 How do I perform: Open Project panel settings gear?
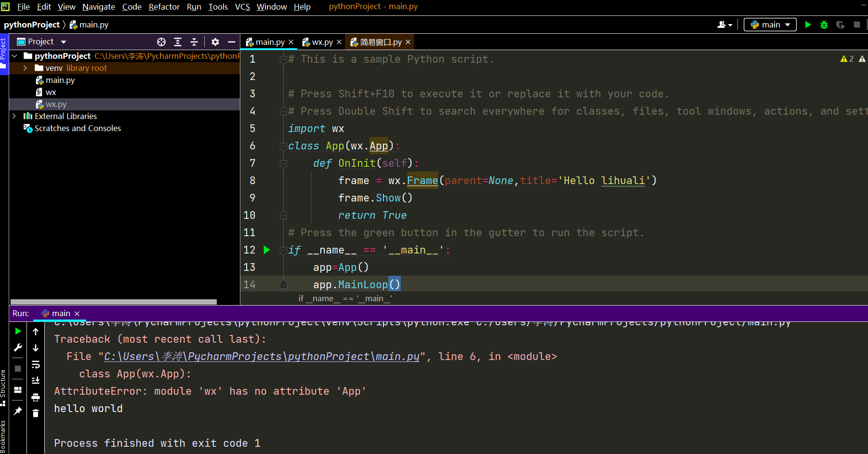click(x=215, y=42)
